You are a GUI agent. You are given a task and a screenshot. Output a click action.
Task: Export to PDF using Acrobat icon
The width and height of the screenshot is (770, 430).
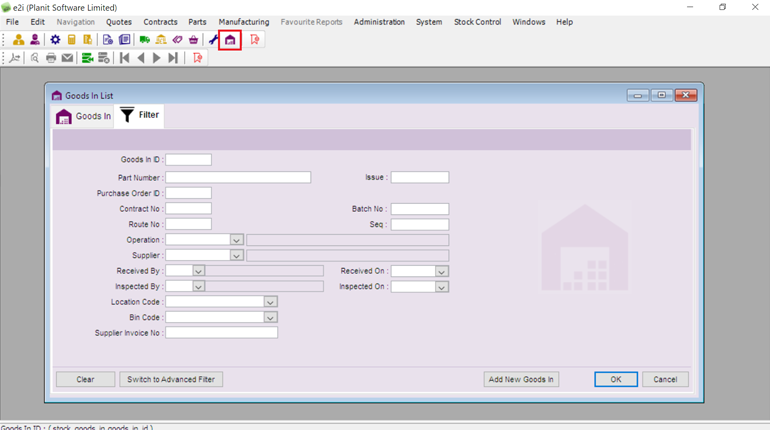pos(15,58)
